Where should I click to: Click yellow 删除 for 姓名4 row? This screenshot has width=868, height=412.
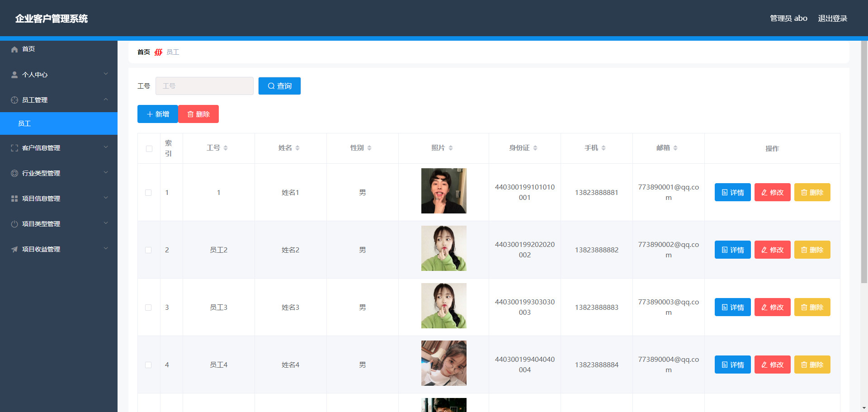coord(812,365)
